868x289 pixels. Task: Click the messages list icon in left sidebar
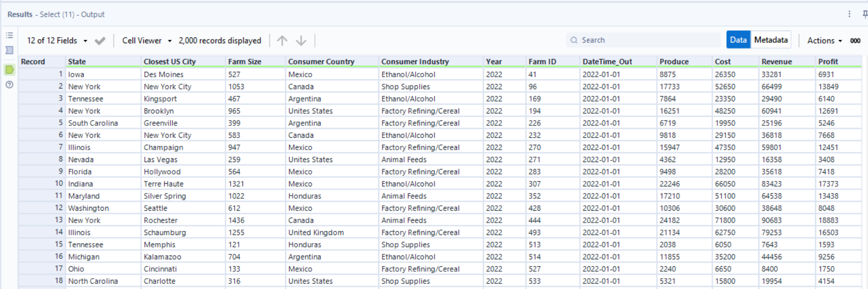tap(9, 36)
